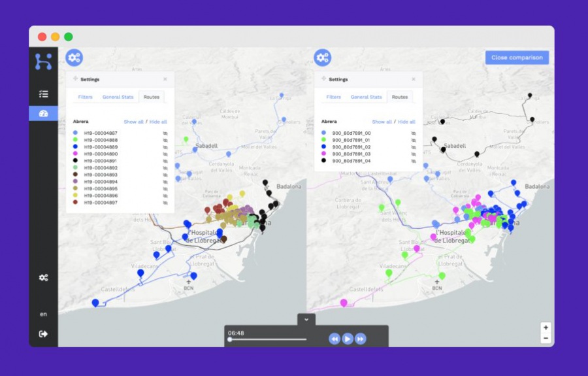This screenshot has height=376, width=588.
Task: Click Show all in left panel
Action: click(x=133, y=122)
